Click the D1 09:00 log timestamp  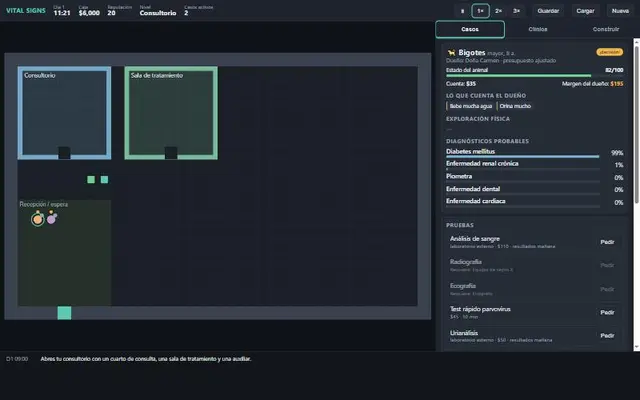[17, 359]
